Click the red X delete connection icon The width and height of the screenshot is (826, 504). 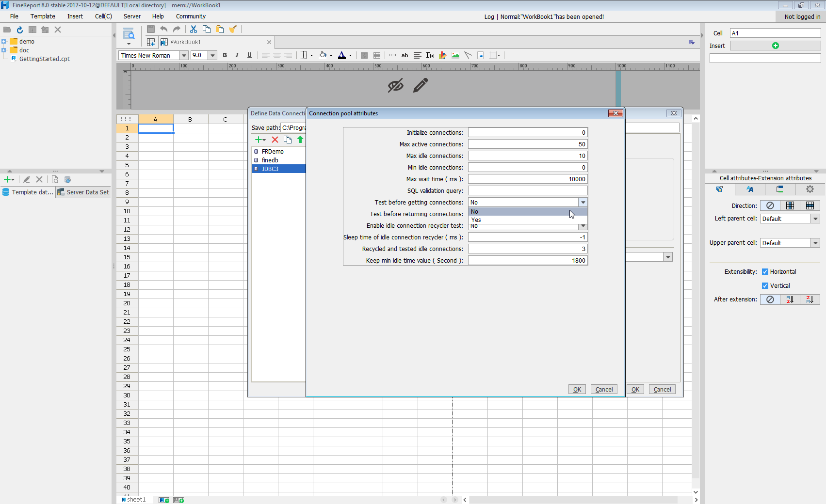pyautogui.click(x=275, y=140)
